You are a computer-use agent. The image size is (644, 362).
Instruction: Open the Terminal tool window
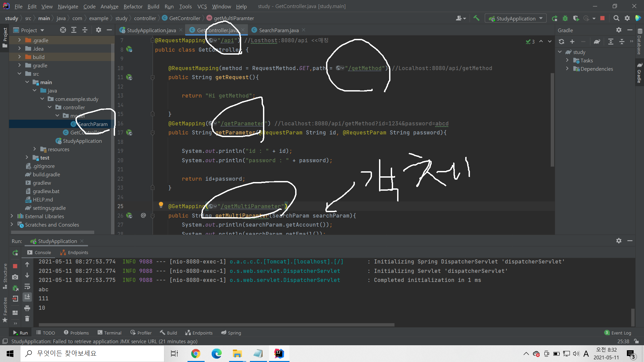(x=109, y=333)
